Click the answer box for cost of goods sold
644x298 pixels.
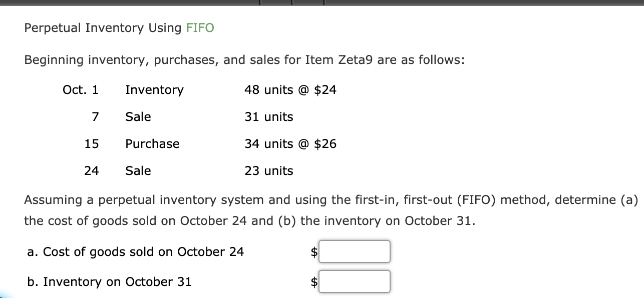pyautogui.click(x=355, y=251)
